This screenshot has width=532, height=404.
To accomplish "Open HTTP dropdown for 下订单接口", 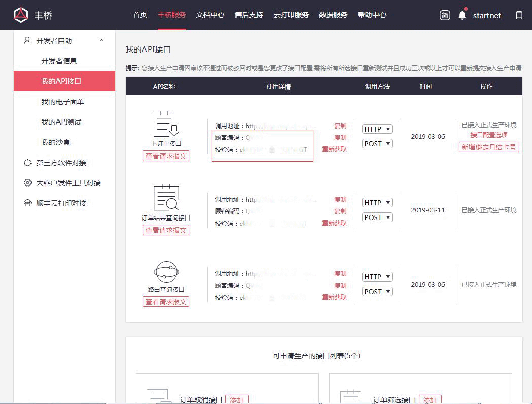I will pos(377,129).
